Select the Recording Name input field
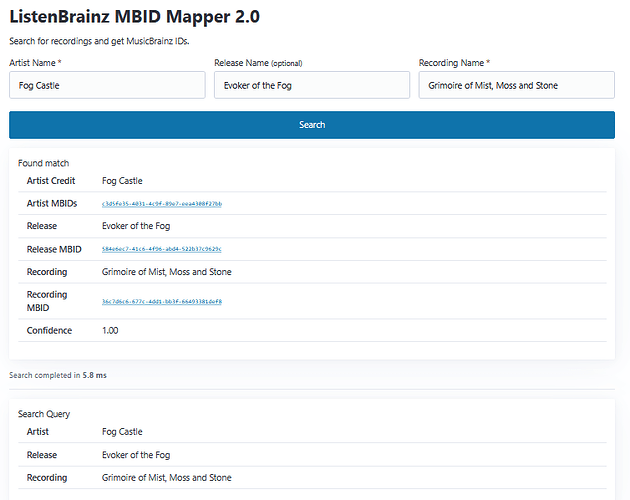630x500 pixels. click(516, 85)
